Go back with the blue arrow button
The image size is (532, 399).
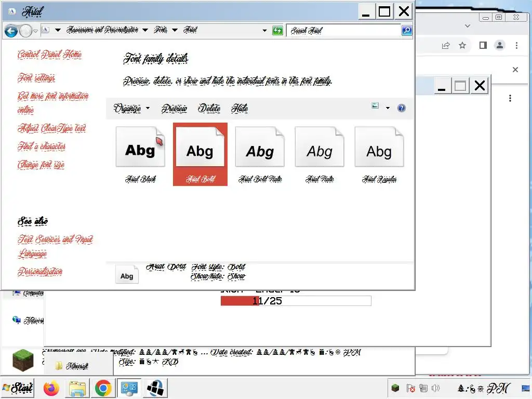pyautogui.click(x=11, y=31)
